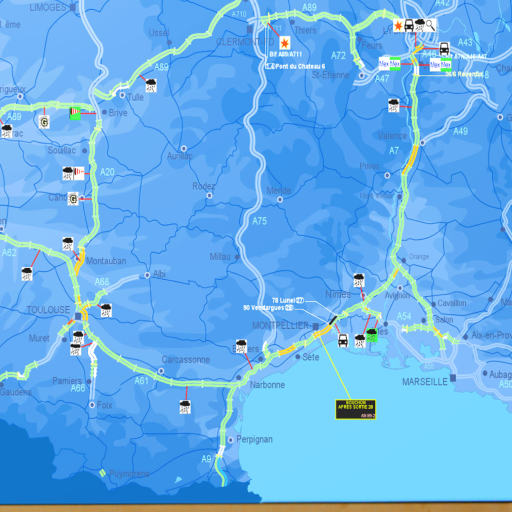The image size is (512, 512).
Task: Click the 80 Vendargues exit label
Action: coord(268,307)
